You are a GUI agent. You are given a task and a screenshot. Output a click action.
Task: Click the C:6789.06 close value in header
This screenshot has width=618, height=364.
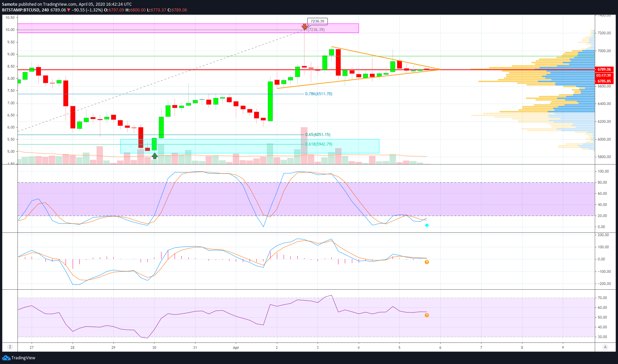click(177, 10)
